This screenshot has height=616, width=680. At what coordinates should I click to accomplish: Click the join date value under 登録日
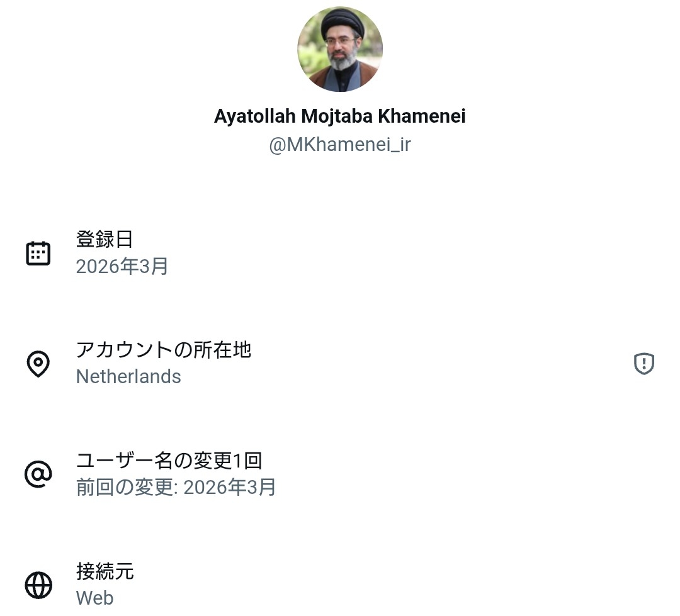click(x=122, y=266)
